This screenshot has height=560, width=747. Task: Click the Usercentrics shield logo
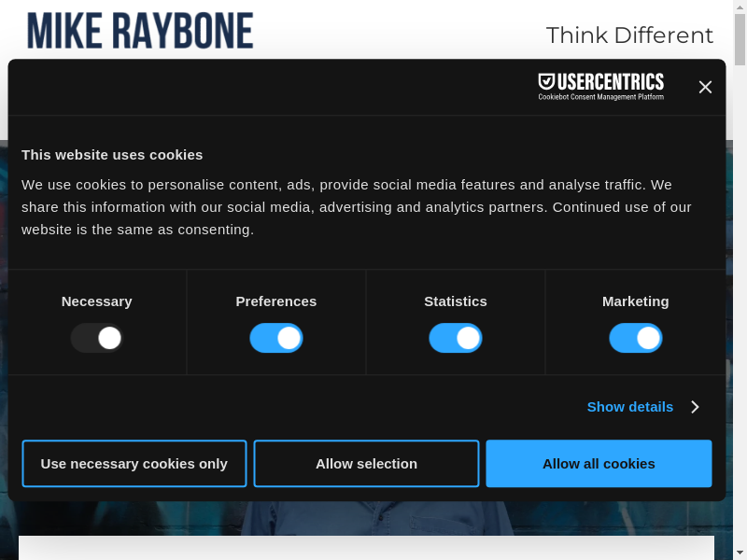[x=546, y=82]
